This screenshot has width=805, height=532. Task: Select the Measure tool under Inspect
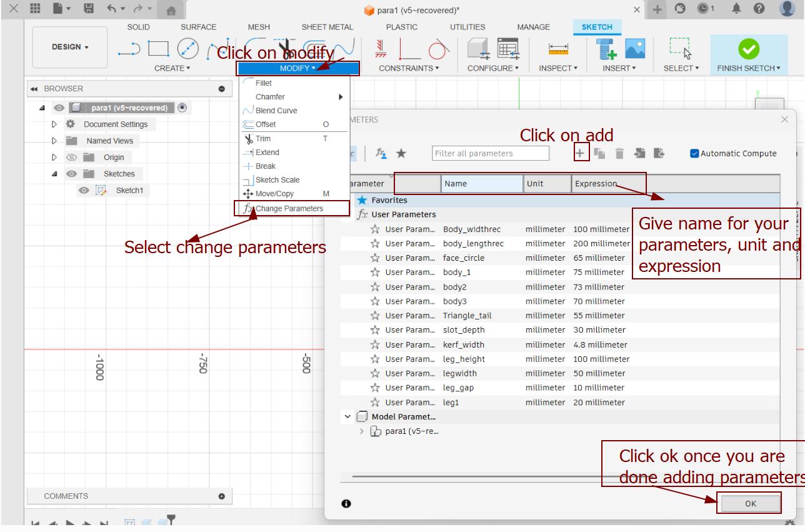click(558, 49)
